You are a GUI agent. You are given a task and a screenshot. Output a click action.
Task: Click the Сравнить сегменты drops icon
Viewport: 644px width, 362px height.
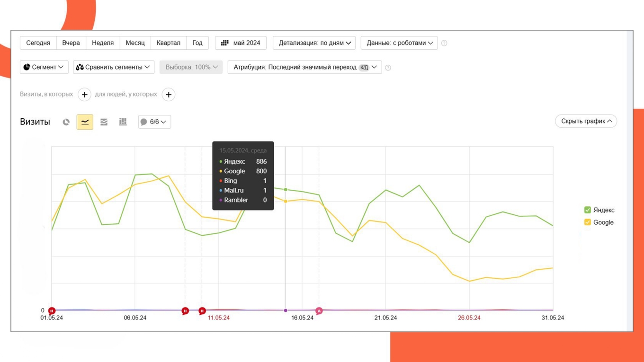click(80, 67)
